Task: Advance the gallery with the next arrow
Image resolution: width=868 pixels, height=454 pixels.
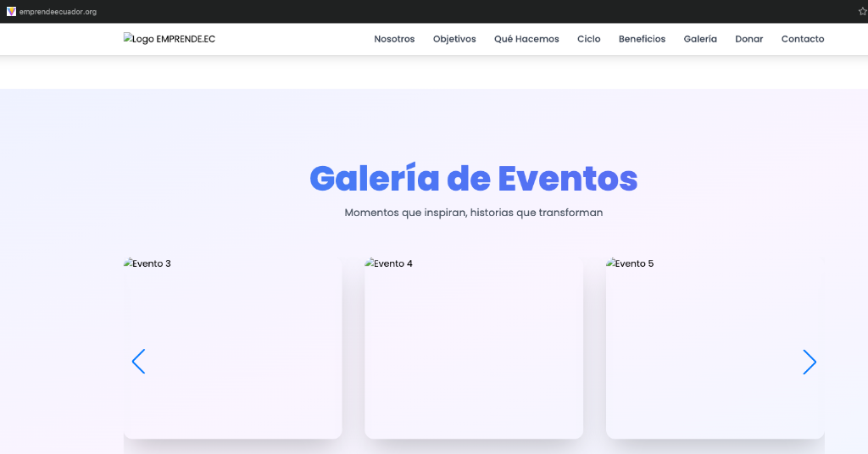Action: (x=809, y=362)
